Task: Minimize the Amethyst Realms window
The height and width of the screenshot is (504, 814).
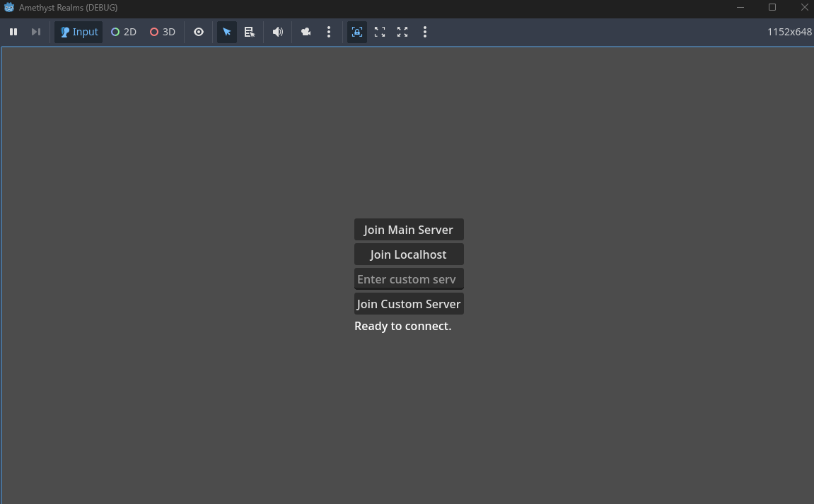Action: (740, 7)
